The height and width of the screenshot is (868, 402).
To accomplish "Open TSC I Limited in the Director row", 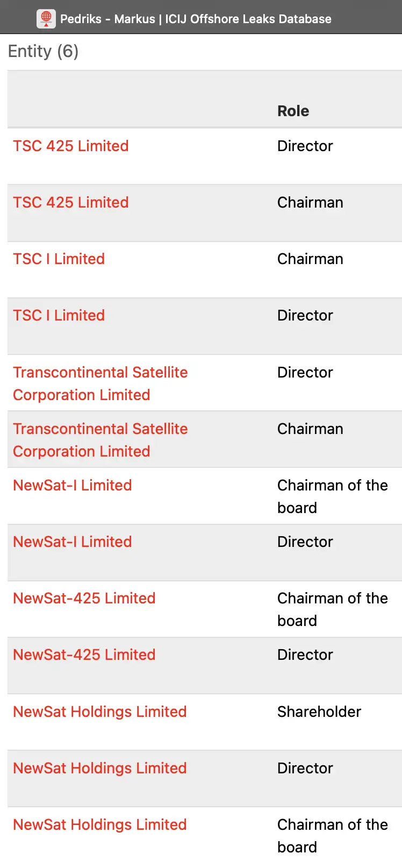I will (x=59, y=316).
